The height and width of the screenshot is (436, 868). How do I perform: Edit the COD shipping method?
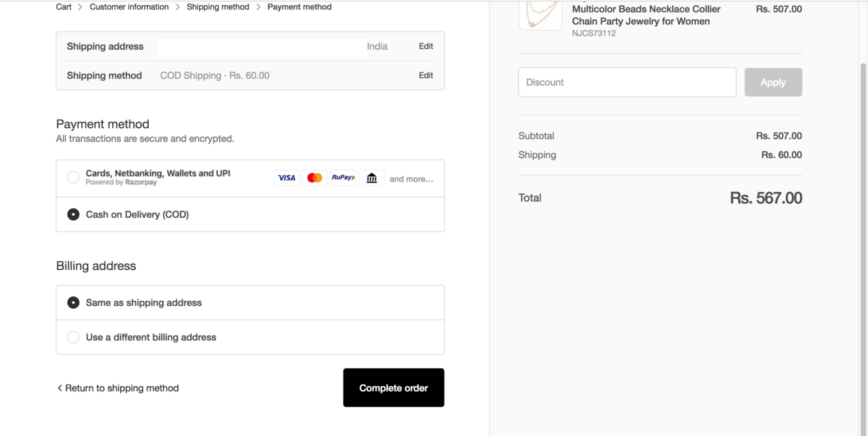[x=426, y=76]
